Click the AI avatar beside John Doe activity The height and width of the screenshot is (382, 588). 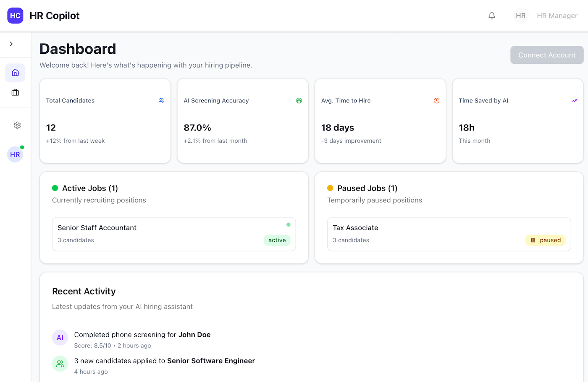pos(60,338)
